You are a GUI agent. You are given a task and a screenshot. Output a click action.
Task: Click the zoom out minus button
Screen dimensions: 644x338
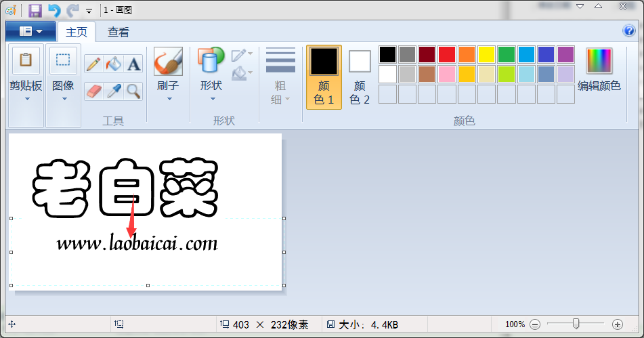pyautogui.click(x=535, y=324)
